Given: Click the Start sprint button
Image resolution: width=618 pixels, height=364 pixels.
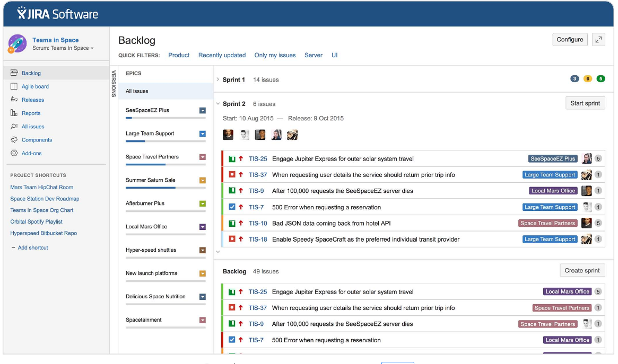Looking at the screenshot, I should pyautogui.click(x=585, y=103).
